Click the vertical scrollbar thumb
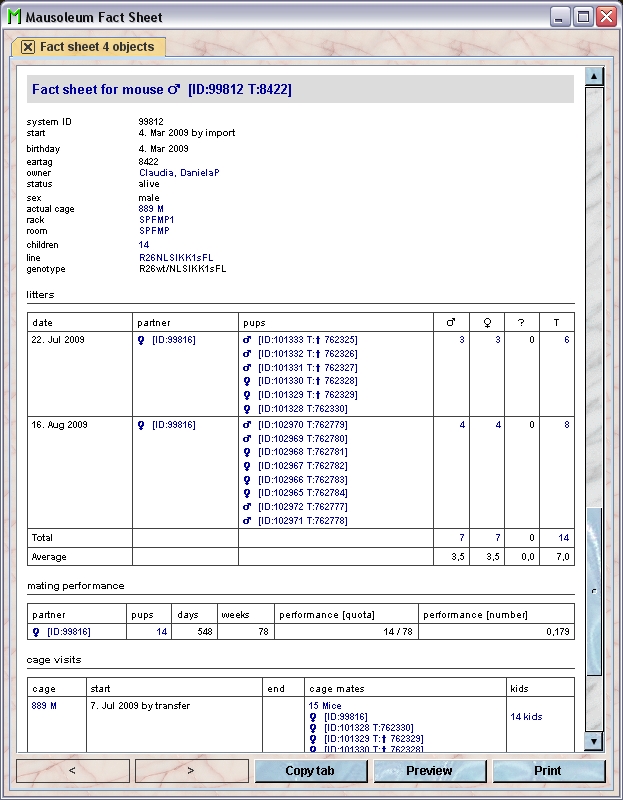Screen dimensions: 623x800 point(594,590)
